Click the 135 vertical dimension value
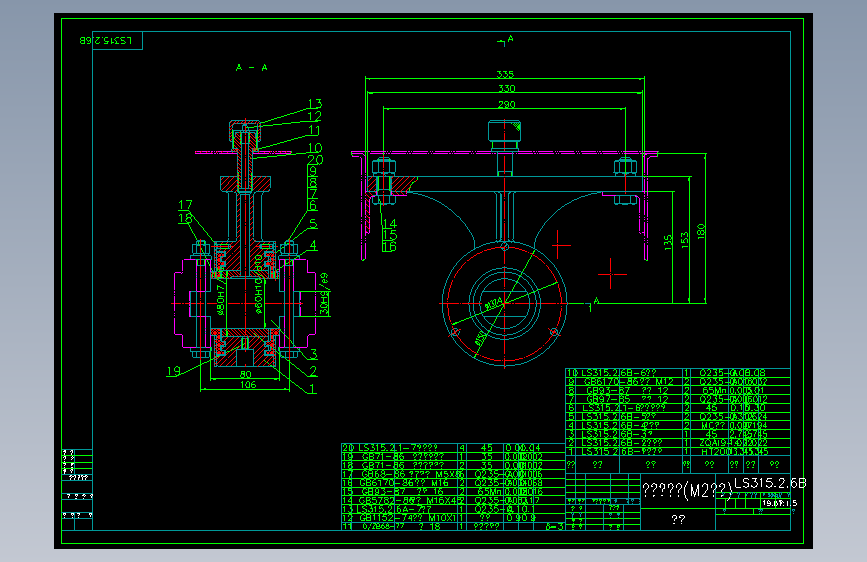The image size is (867, 562). (x=668, y=242)
